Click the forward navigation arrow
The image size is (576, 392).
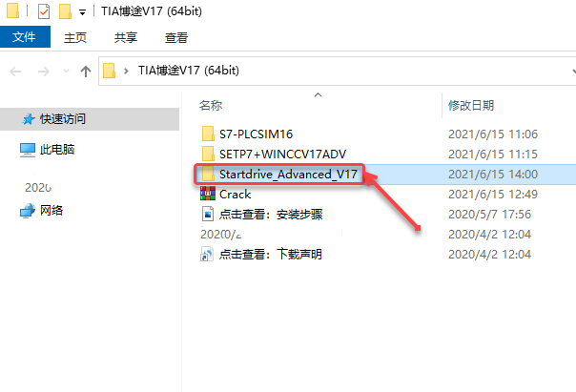point(43,72)
